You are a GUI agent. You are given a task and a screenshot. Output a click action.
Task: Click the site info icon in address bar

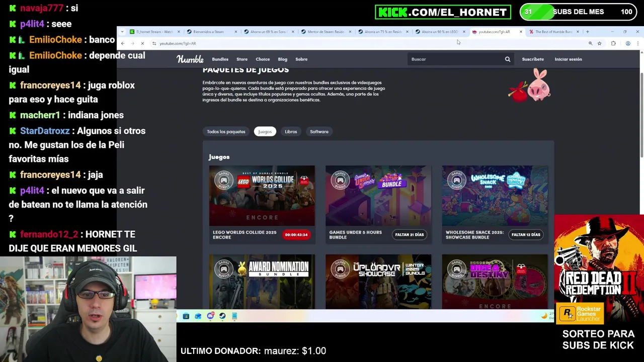pos(154,43)
